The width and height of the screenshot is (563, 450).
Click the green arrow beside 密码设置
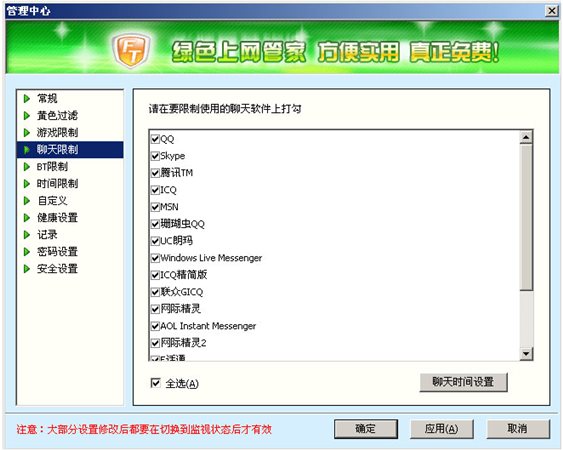(x=27, y=252)
